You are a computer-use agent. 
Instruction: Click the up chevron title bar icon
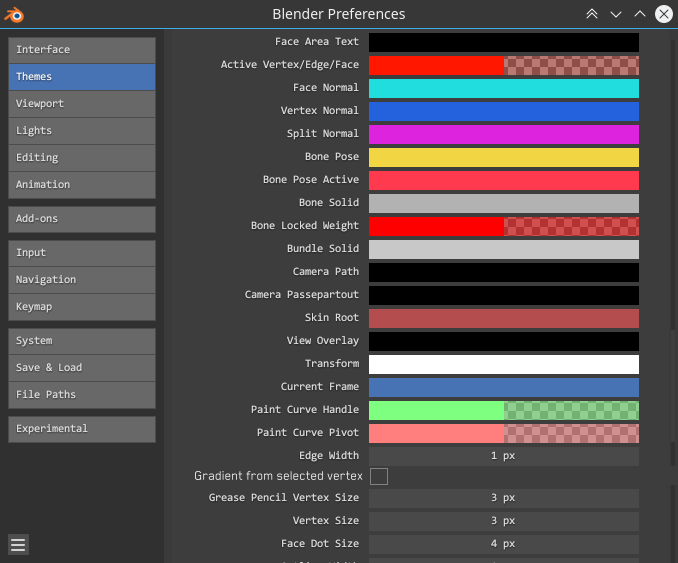click(x=640, y=14)
